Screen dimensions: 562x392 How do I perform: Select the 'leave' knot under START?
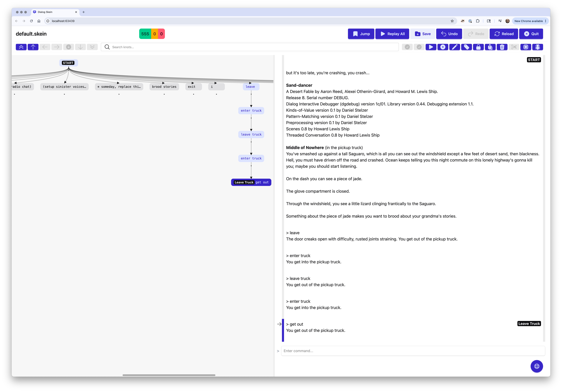click(x=251, y=87)
